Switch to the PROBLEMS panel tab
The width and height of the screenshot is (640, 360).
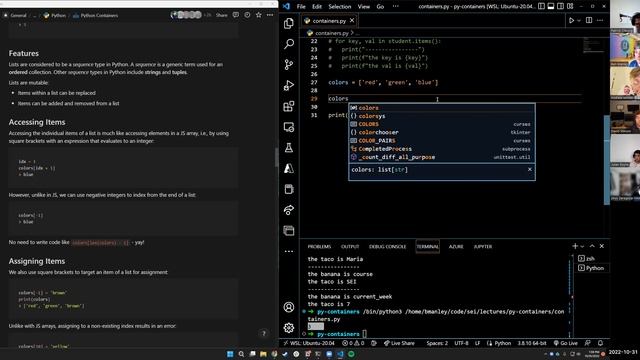coord(319,247)
